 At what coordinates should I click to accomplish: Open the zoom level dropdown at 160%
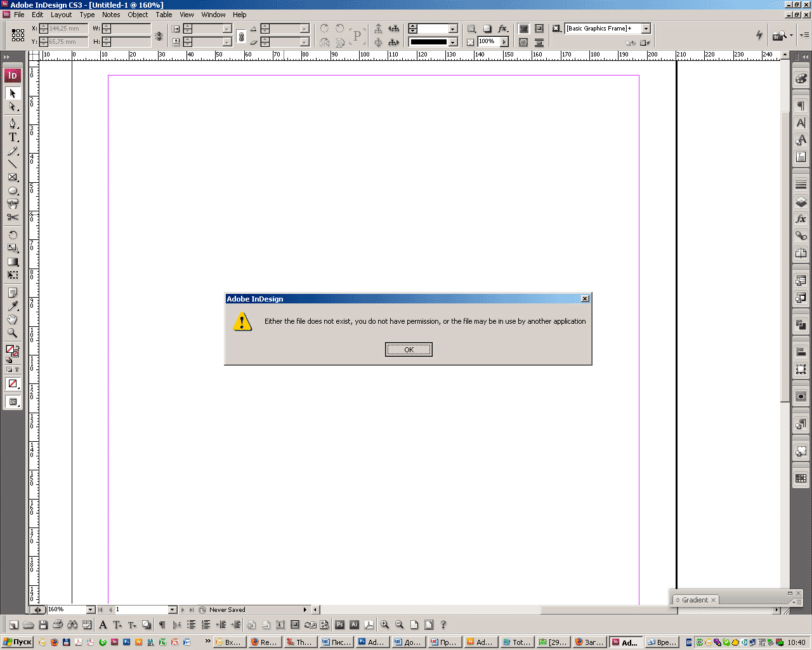click(x=90, y=609)
